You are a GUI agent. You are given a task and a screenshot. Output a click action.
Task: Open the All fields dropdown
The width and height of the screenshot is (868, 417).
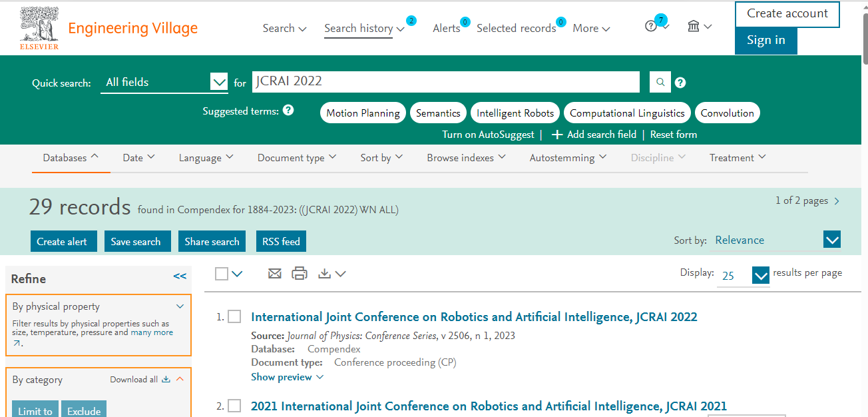[x=164, y=83]
